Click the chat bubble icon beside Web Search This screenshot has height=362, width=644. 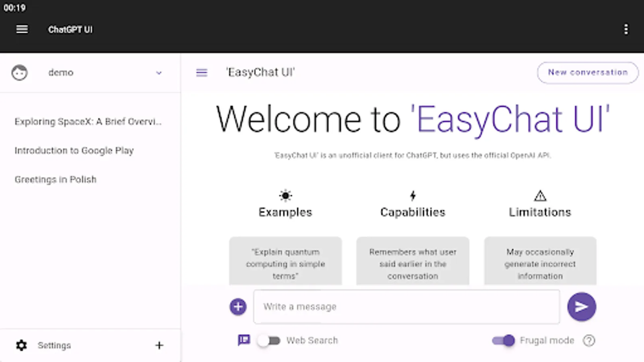click(244, 340)
